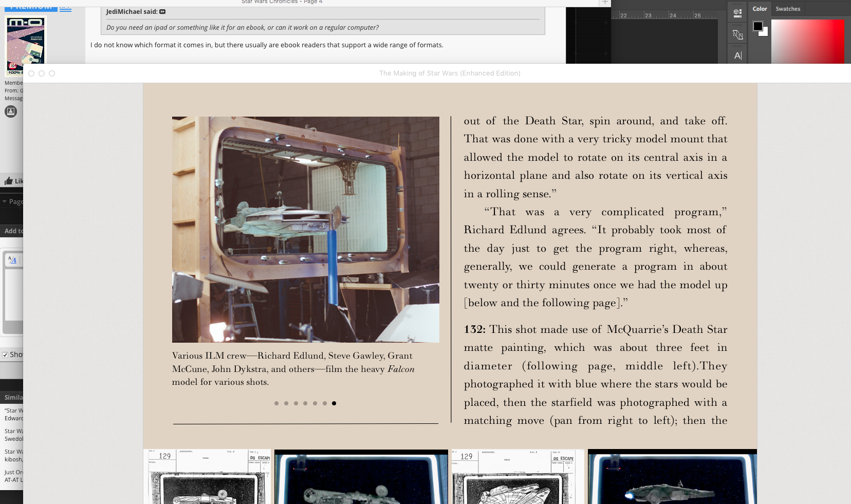
Task: Open the Falcon model filming photo
Action: tap(306, 230)
